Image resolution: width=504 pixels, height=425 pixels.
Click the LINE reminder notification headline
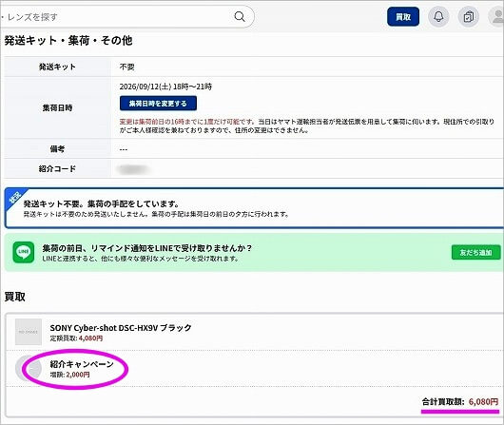coord(147,248)
